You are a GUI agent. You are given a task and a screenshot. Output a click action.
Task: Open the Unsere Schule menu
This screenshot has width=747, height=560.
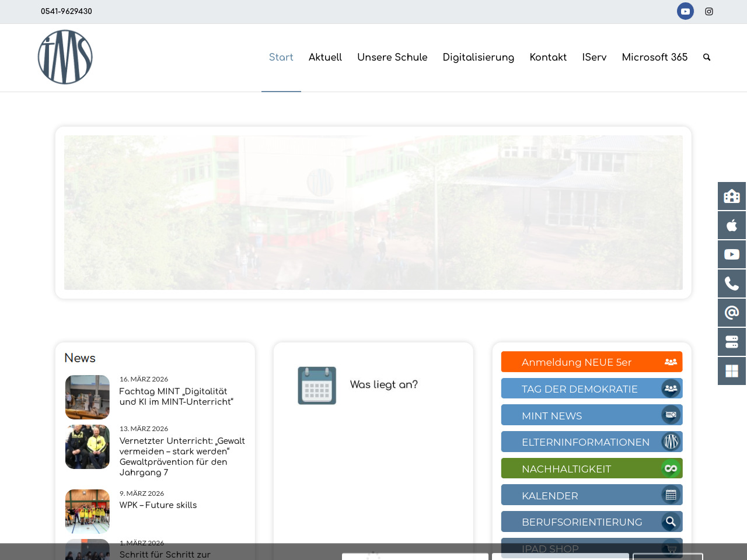[x=392, y=57]
